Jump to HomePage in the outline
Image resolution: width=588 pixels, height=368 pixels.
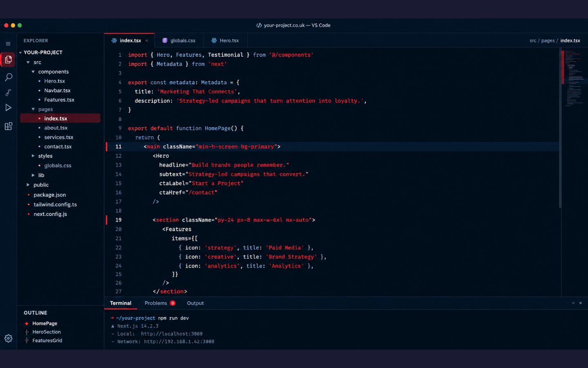(x=45, y=323)
